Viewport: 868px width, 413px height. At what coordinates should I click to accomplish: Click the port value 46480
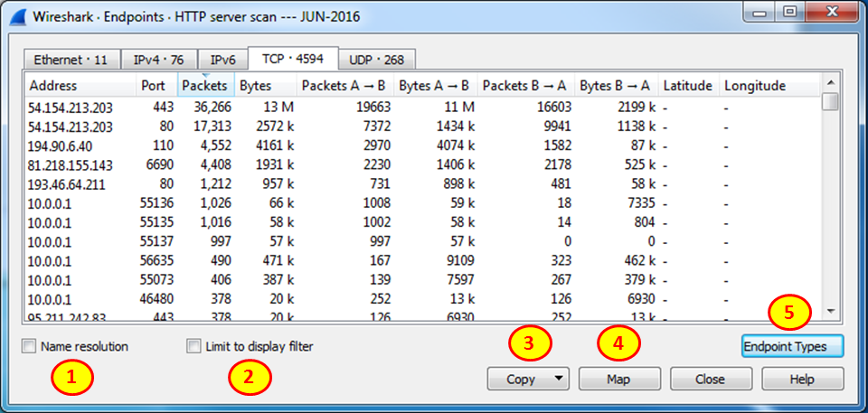(x=157, y=299)
